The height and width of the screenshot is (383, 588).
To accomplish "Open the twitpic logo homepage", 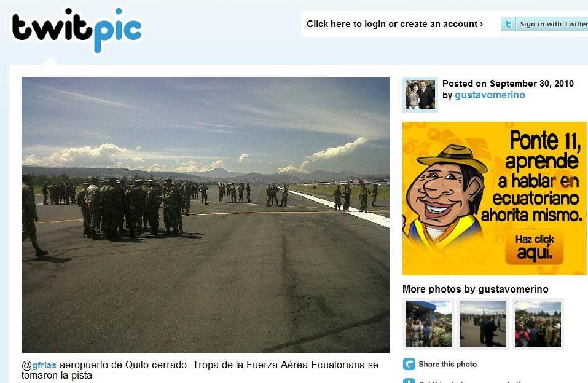I will [x=77, y=30].
